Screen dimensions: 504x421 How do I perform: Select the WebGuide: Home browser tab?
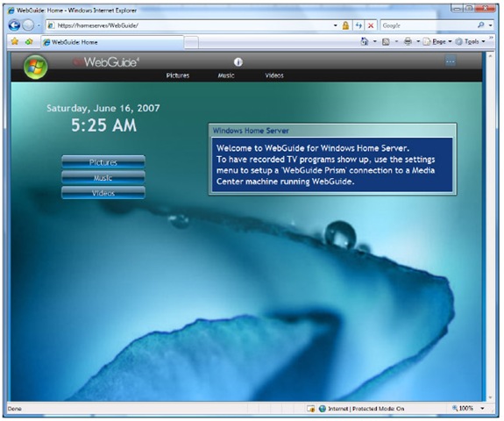click(112, 42)
